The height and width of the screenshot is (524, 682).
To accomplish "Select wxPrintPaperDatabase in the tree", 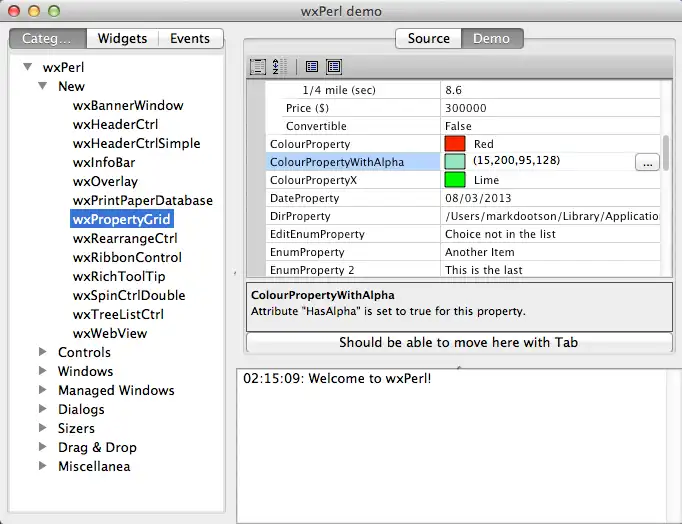I will pos(143,200).
